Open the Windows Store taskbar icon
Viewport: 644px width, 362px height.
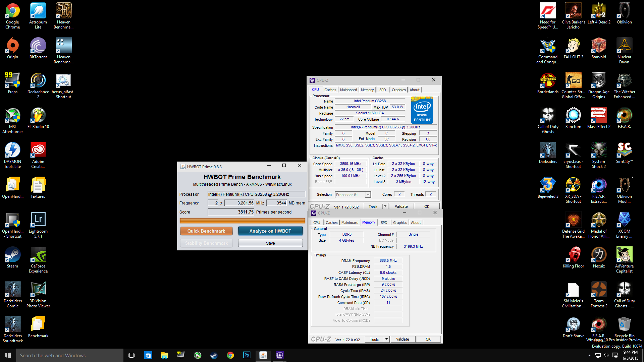(148, 355)
